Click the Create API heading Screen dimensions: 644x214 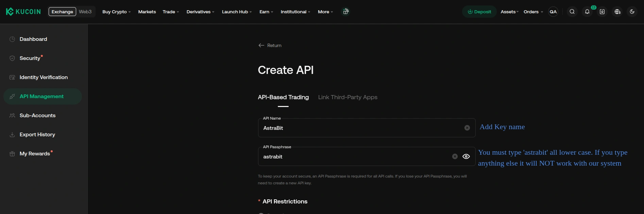click(286, 70)
